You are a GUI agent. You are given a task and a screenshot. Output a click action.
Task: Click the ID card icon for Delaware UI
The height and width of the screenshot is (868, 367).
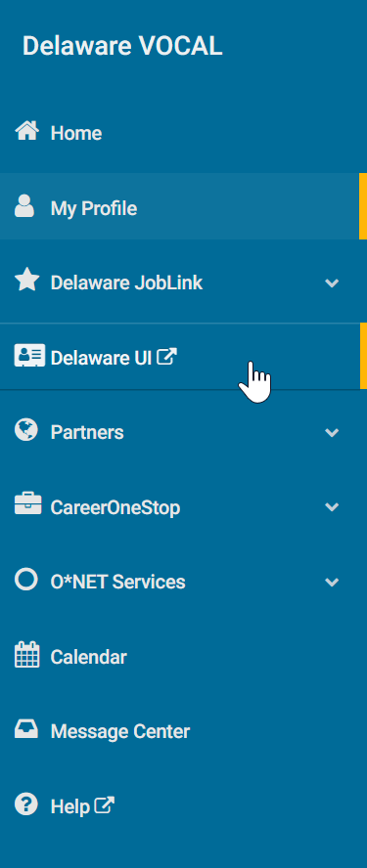[x=29, y=356]
